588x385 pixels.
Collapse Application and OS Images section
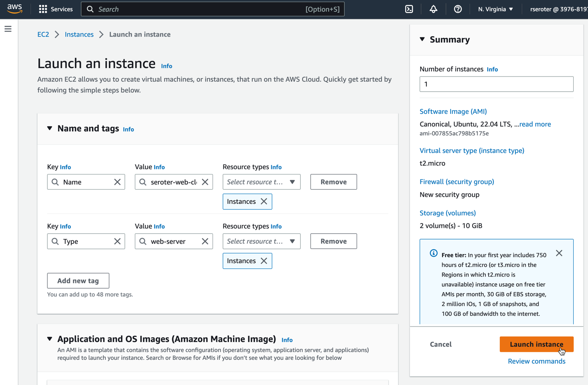click(50, 339)
